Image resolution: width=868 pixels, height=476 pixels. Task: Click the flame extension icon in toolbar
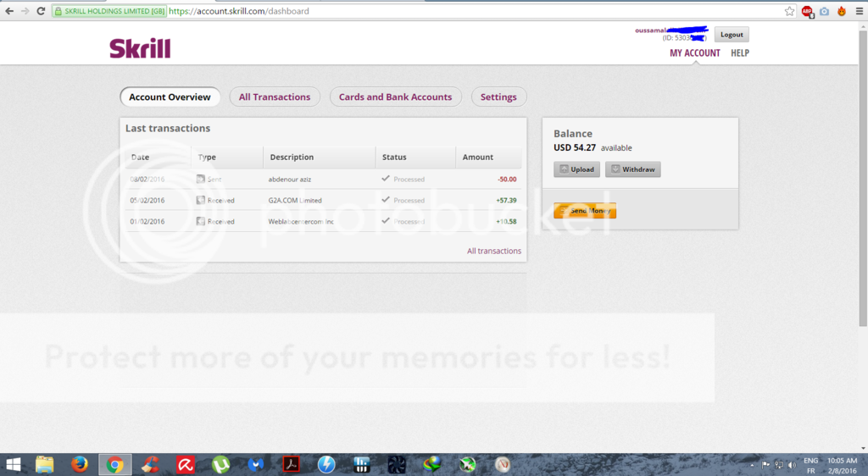(842, 11)
